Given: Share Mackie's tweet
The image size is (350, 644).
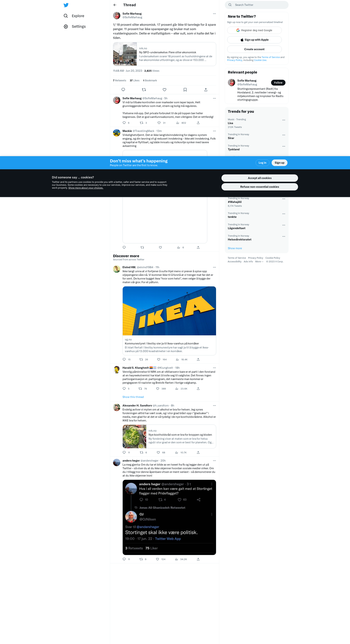Looking at the screenshot, I should click(x=198, y=247).
